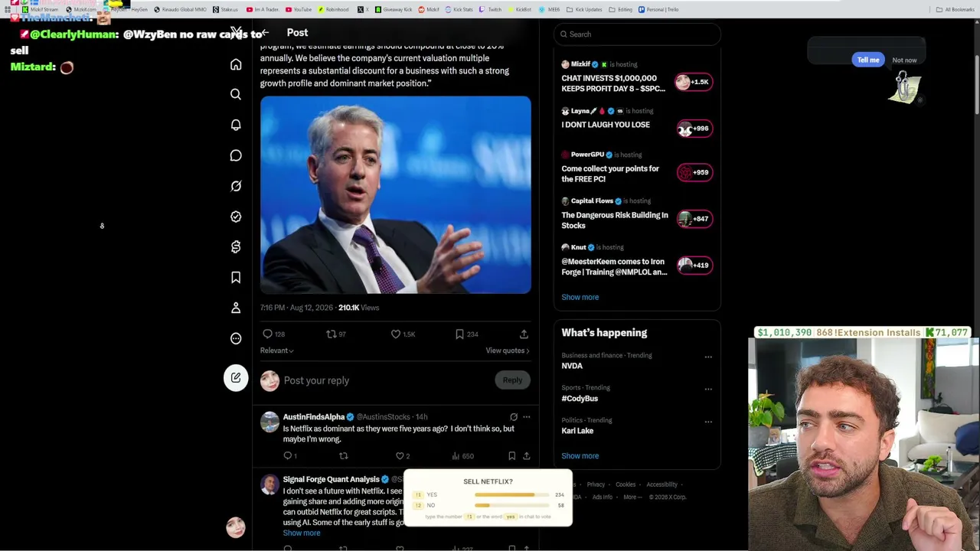The width and height of the screenshot is (980, 551).
Task: Open the Accessibility footer link
Action: pos(661,484)
